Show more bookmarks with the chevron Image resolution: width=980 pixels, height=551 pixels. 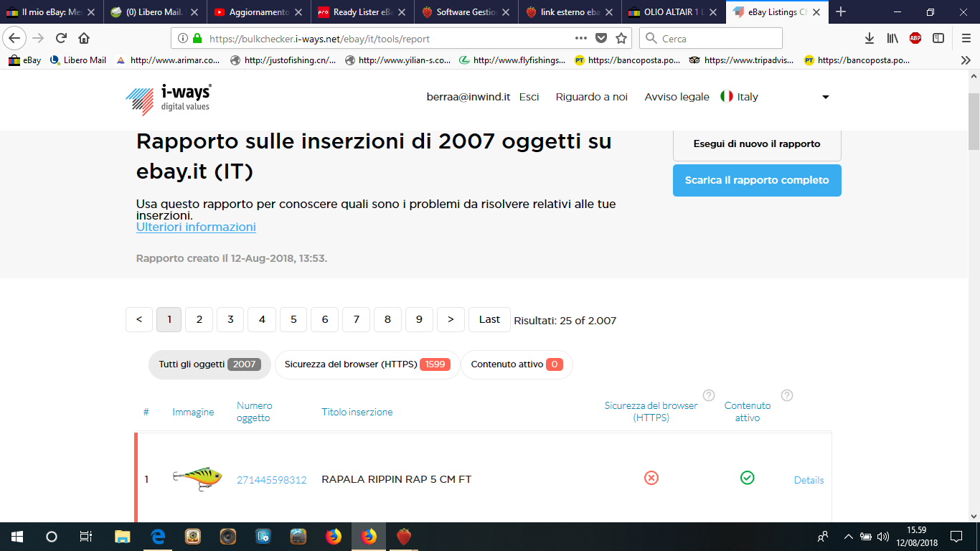(x=966, y=60)
